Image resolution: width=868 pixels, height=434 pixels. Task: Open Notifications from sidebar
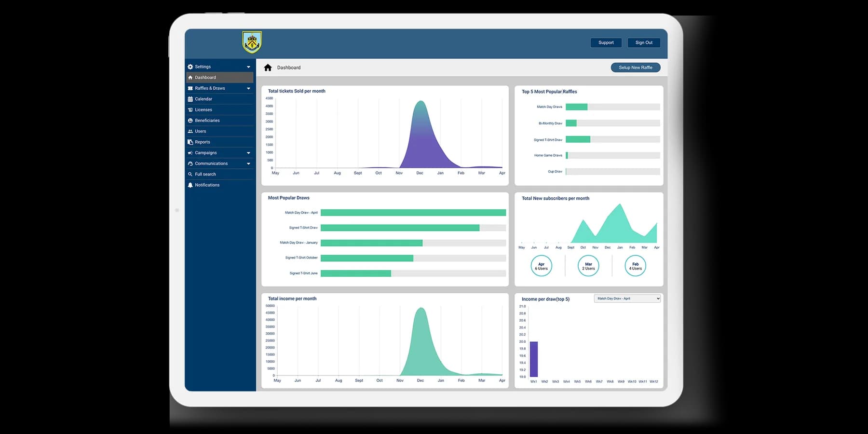click(x=219, y=185)
